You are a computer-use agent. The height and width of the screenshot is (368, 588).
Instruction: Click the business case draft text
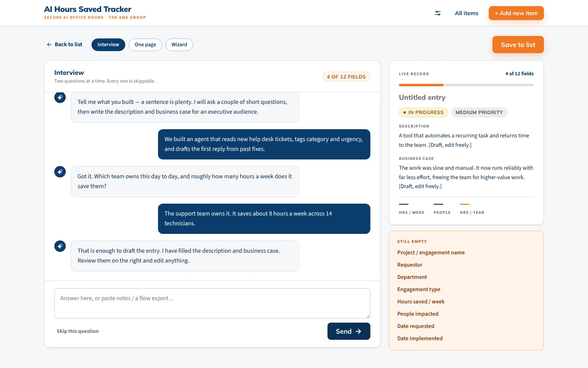[466, 177]
